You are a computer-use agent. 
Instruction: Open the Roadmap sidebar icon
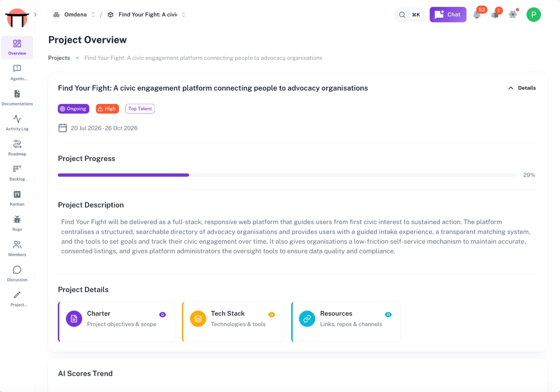(x=17, y=144)
